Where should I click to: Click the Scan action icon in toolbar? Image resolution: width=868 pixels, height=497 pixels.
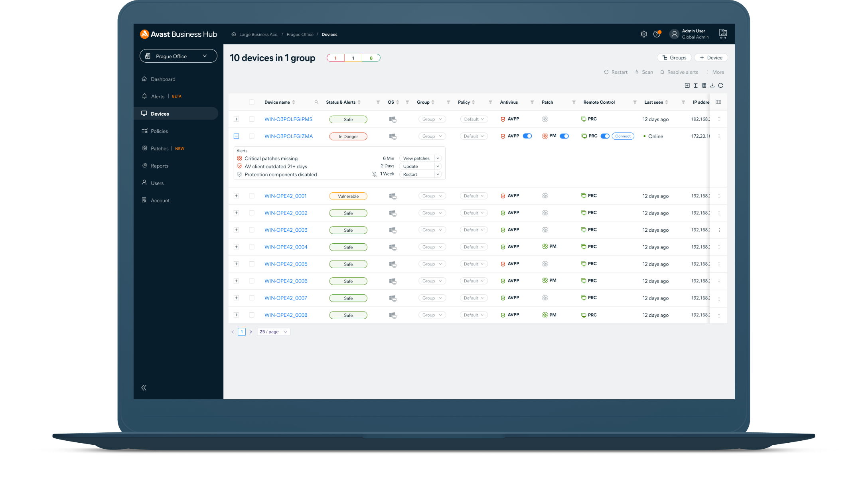pos(643,71)
